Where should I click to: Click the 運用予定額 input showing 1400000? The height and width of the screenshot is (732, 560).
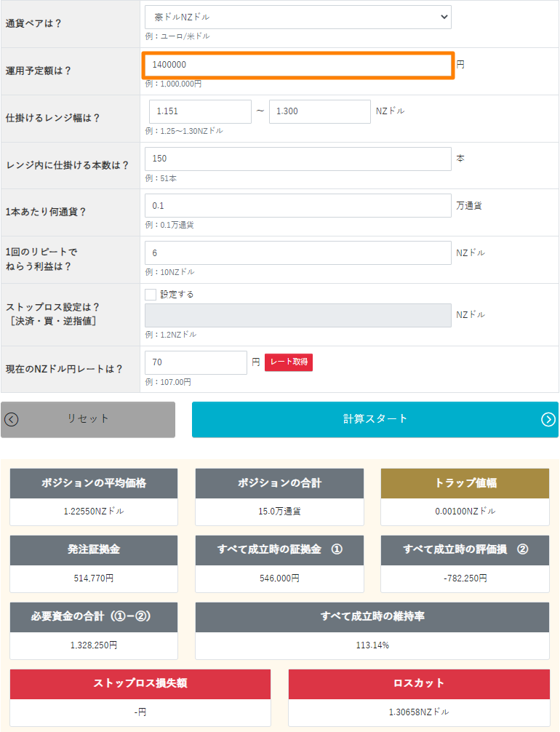tap(297, 65)
